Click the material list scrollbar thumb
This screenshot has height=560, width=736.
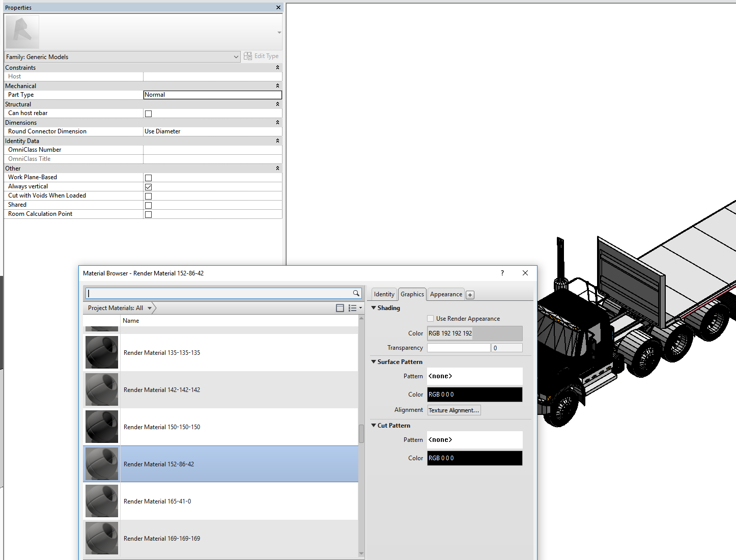coord(361,434)
